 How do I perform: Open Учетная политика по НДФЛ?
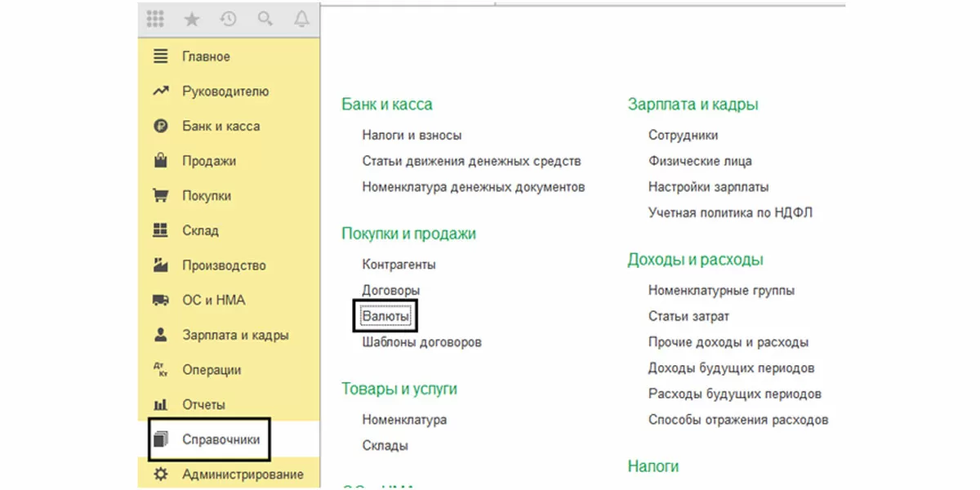730,213
